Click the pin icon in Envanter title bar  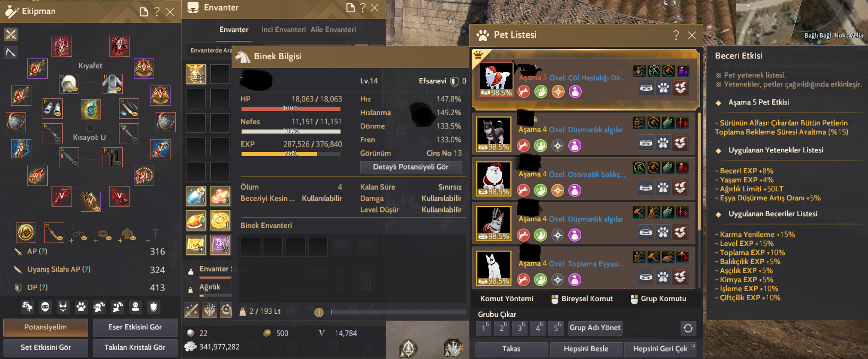pos(350,8)
